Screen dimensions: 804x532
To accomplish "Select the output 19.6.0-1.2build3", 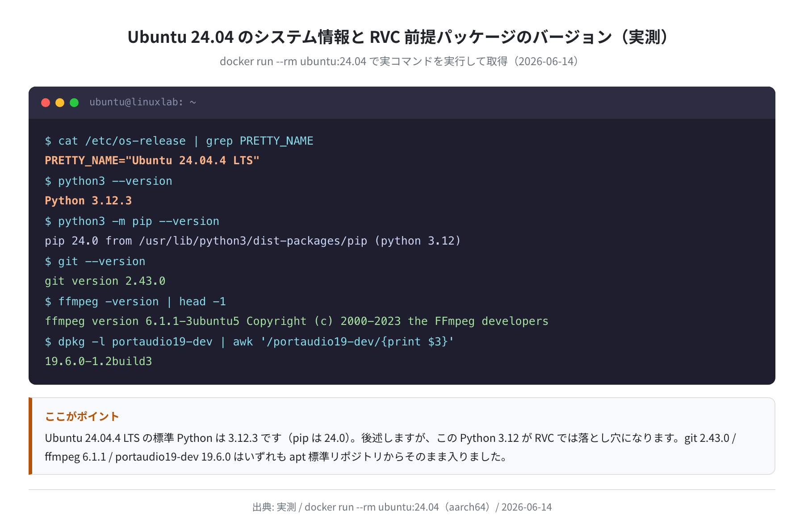I will pos(98,362).
